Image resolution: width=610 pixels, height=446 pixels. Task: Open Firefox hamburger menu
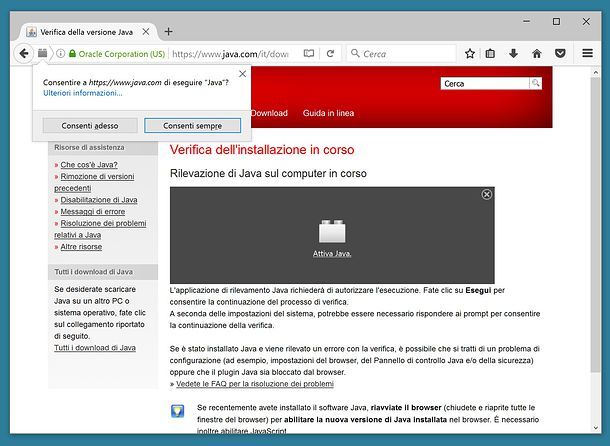pyautogui.click(x=587, y=53)
